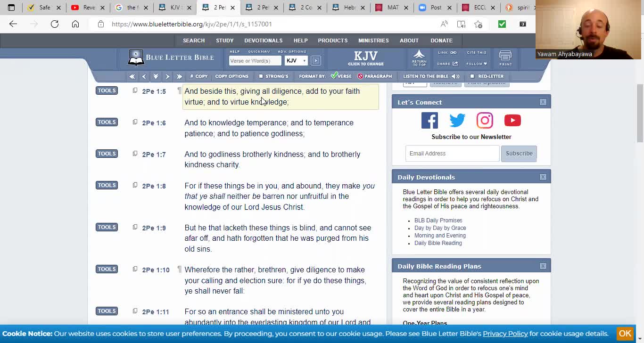The image size is (644, 343).
Task: Open Instagram page icon
Action: (x=485, y=121)
